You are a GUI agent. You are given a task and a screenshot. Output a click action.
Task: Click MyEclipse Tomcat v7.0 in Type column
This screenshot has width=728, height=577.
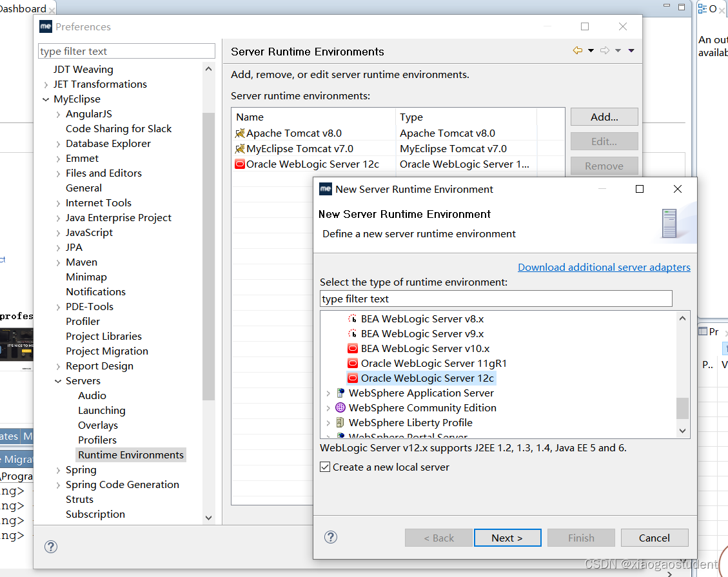[x=453, y=148]
